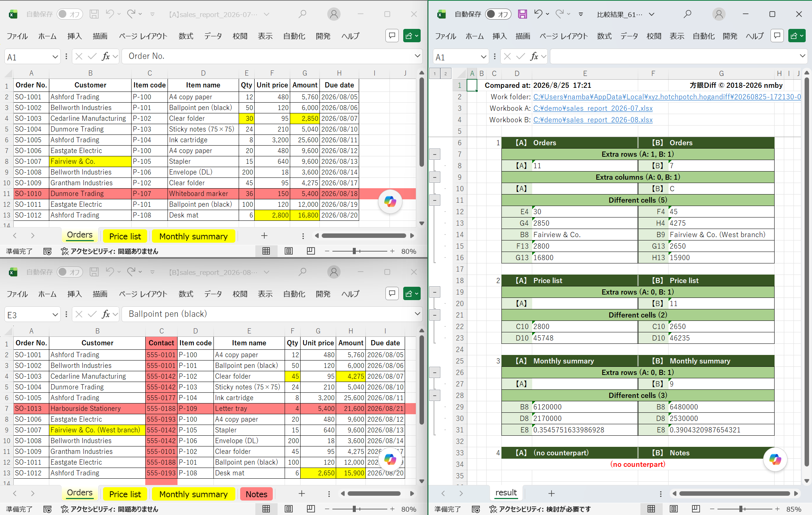Open the Work folder link in the result sheet
The image size is (812, 515).
(x=667, y=97)
